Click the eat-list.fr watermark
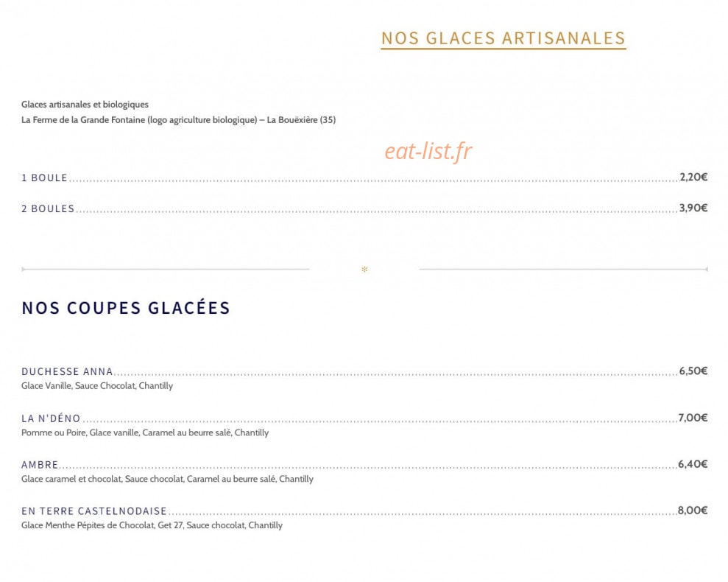Viewport: 728px width, 582px height. [x=428, y=150]
